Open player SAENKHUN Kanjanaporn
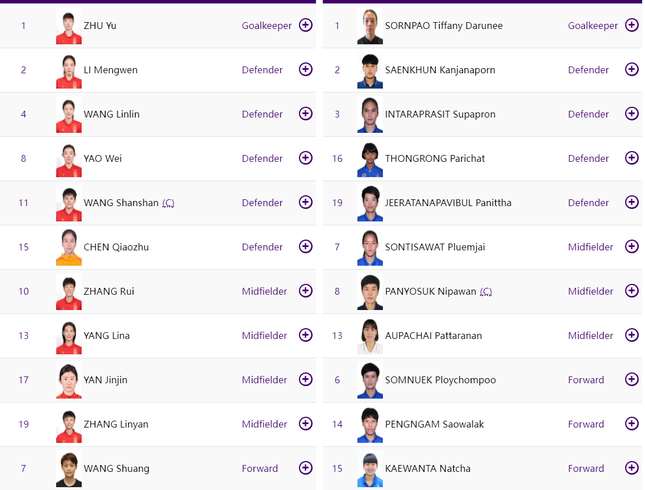Screen dimensions: 645x490 (x=440, y=70)
